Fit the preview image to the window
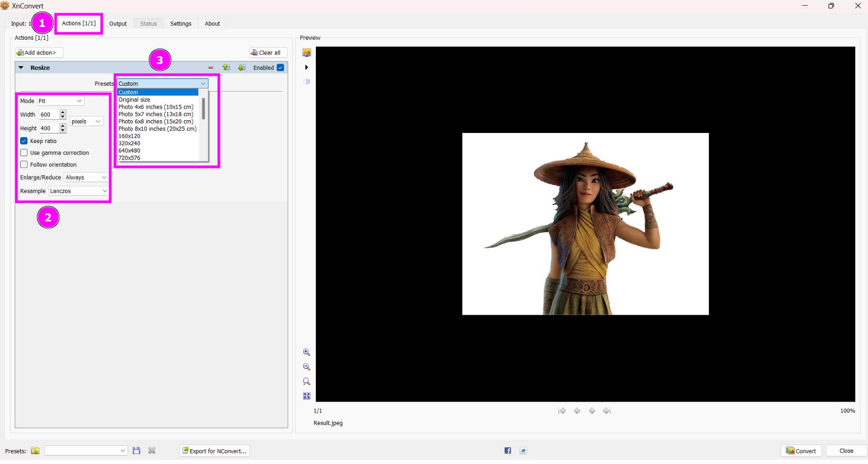This screenshot has width=868, height=464. pos(306,396)
